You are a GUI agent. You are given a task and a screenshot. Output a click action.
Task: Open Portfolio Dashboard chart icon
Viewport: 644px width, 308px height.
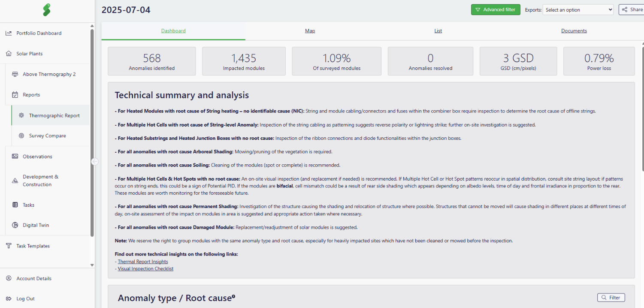coord(9,33)
